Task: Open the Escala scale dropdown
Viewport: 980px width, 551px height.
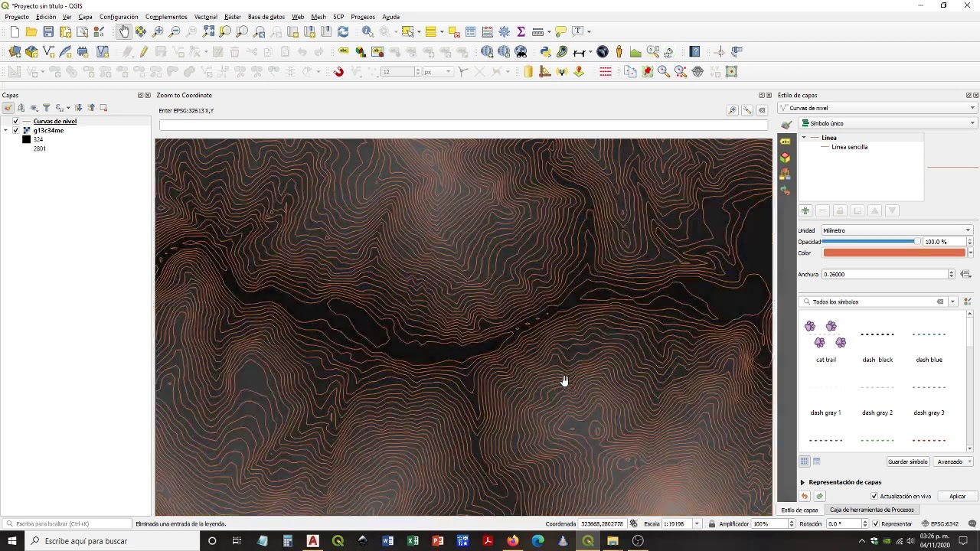Action: coord(696,523)
